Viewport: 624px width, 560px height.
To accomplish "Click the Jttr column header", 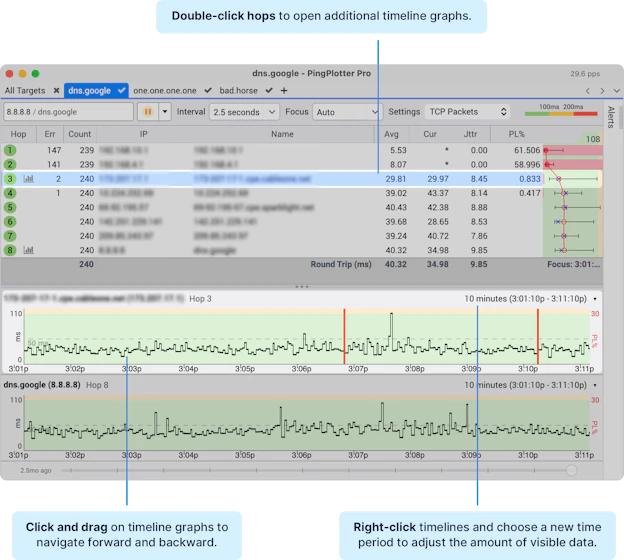I will (470, 134).
